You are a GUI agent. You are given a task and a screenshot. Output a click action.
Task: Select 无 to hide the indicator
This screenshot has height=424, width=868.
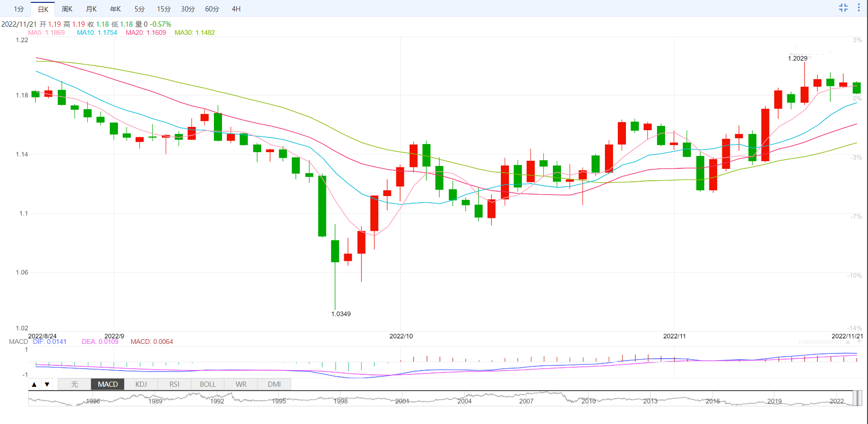click(74, 384)
